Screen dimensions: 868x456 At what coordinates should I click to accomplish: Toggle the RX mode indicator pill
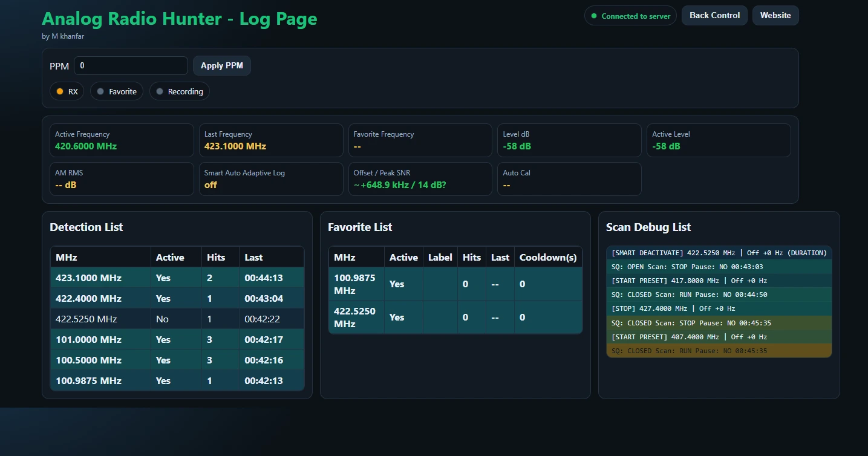coord(67,91)
